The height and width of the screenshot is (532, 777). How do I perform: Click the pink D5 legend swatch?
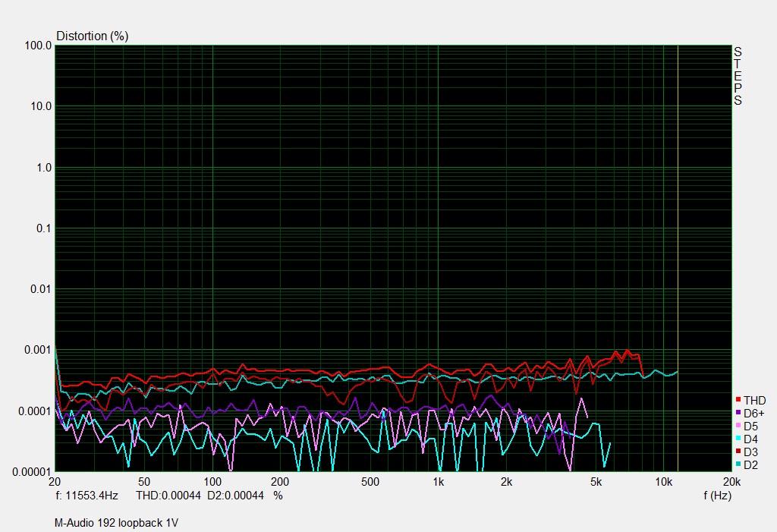click(x=738, y=426)
